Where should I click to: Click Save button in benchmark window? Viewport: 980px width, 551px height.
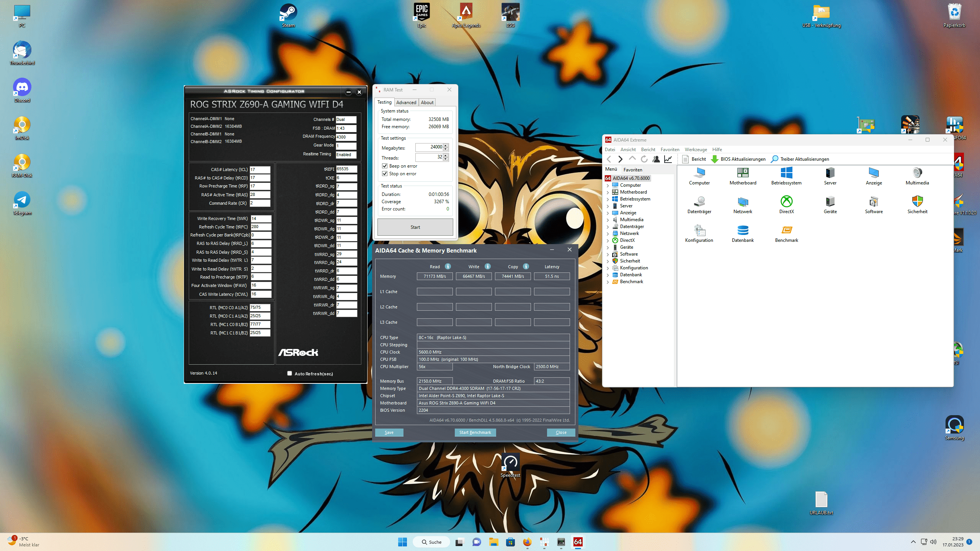pyautogui.click(x=389, y=432)
